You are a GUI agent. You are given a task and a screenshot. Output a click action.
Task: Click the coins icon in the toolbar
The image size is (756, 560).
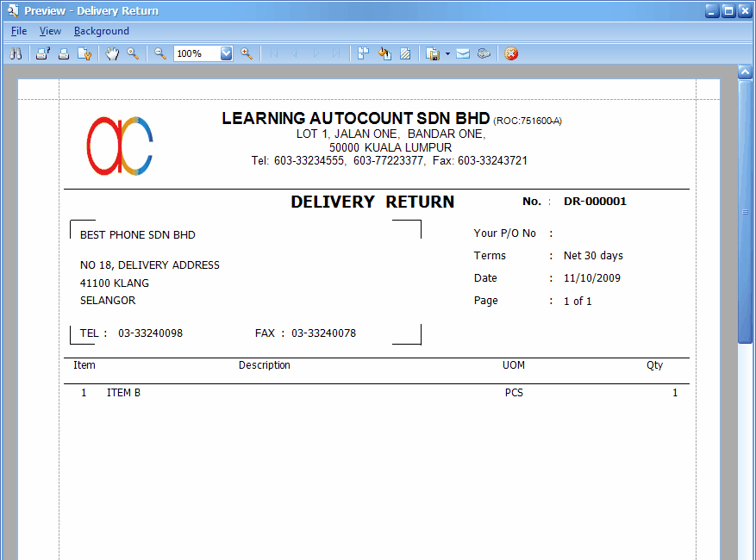click(x=484, y=53)
